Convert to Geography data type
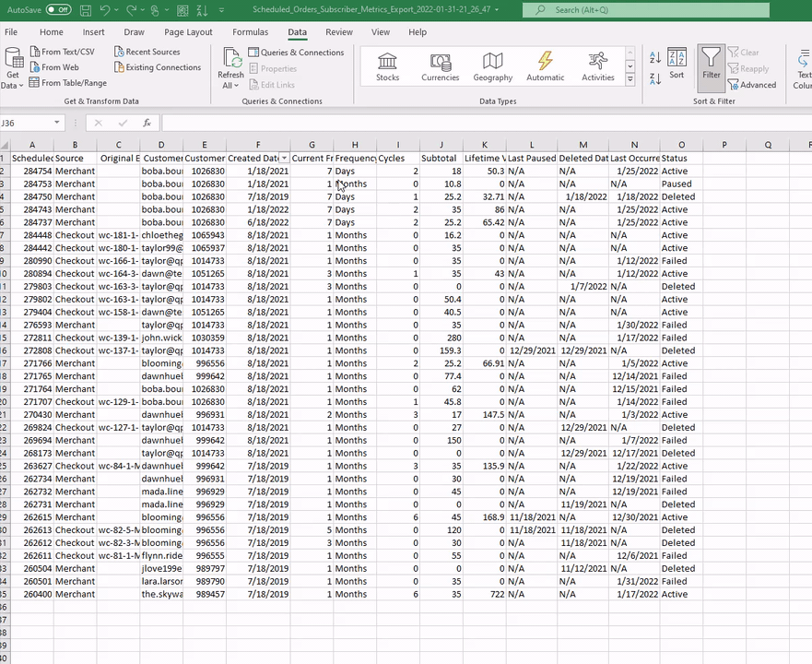812x664 pixels. pyautogui.click(x=492, y=67)
